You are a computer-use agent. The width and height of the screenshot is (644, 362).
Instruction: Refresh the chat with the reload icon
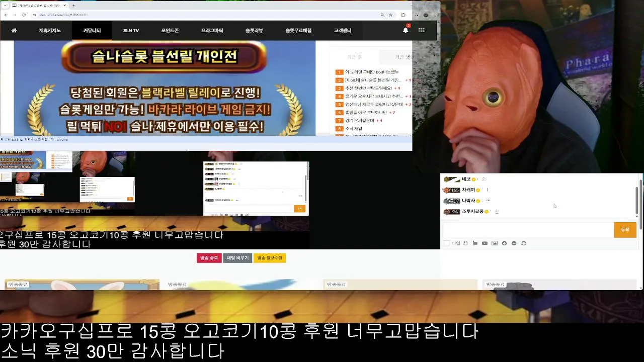(x=524, y=243)
